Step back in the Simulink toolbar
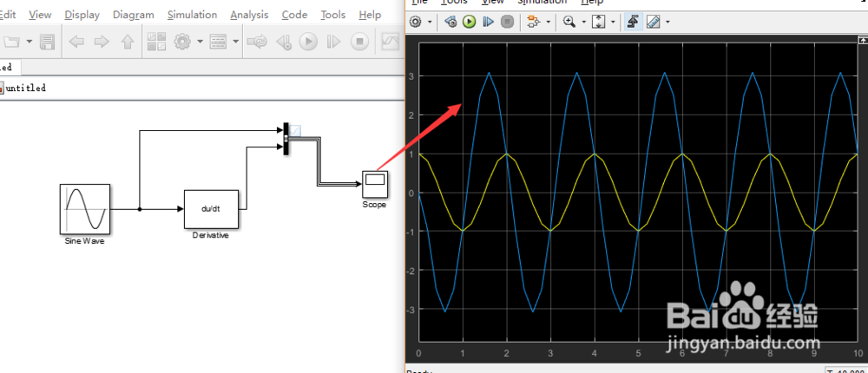868x373 pixels. click(x=284, y=42)
